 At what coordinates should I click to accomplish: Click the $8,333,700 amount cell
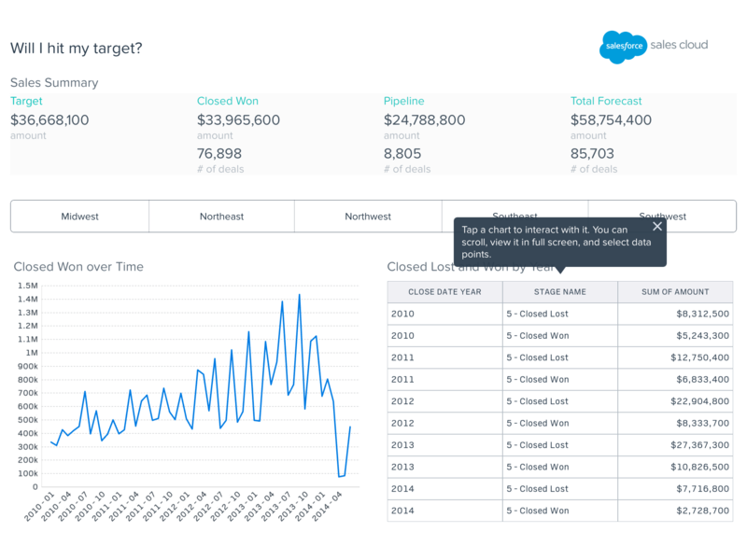(675, 424)
